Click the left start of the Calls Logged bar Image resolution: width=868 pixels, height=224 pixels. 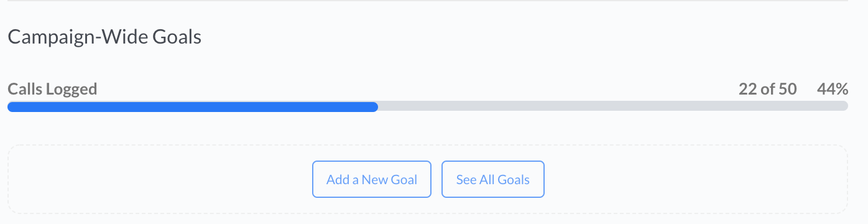coord(11,106)
